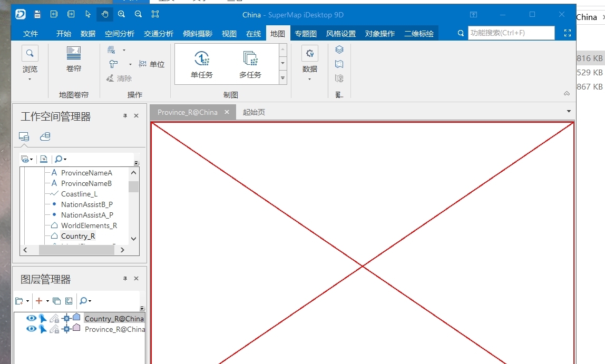The height and width of the screenshot is (364, 605).
Task: Click the ruler measure icon above 清除
Action: [x=113, y=64]
